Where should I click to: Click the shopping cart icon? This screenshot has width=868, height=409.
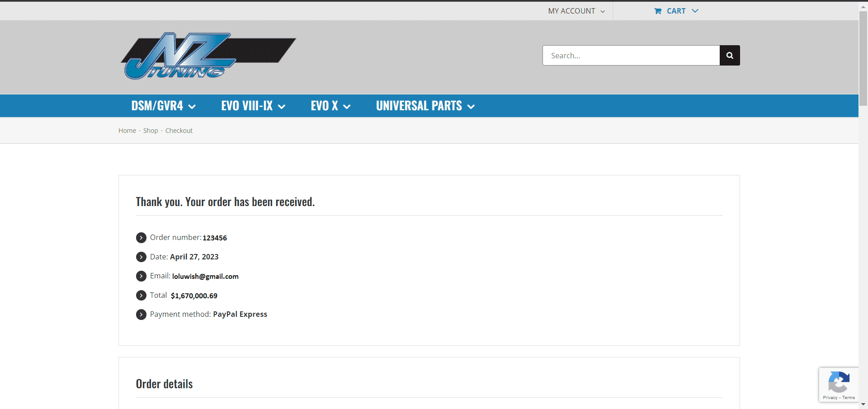pyautogui.click(x=658, y=11)
